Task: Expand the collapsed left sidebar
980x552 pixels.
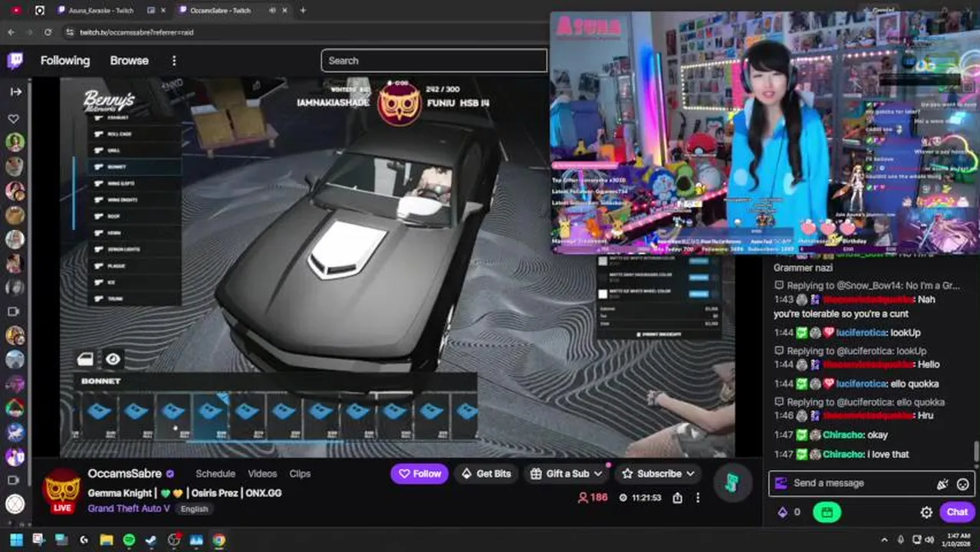Action: (x=15, y=91)
